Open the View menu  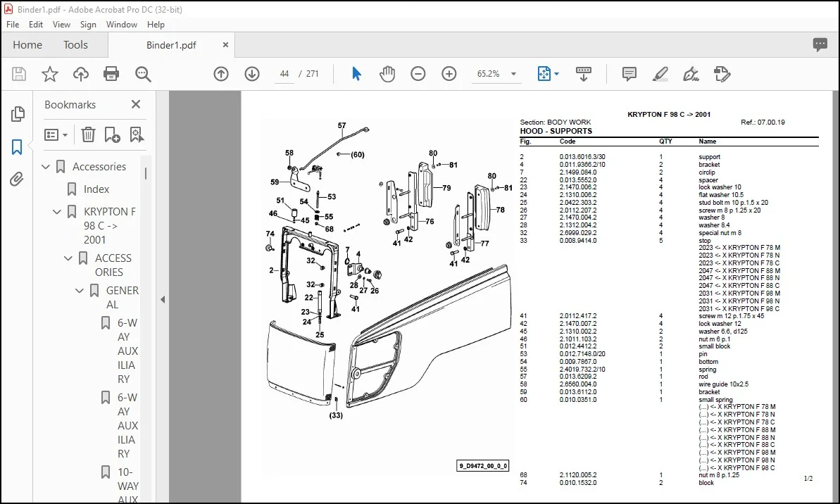pyautogui.click(x=61, y=25)
